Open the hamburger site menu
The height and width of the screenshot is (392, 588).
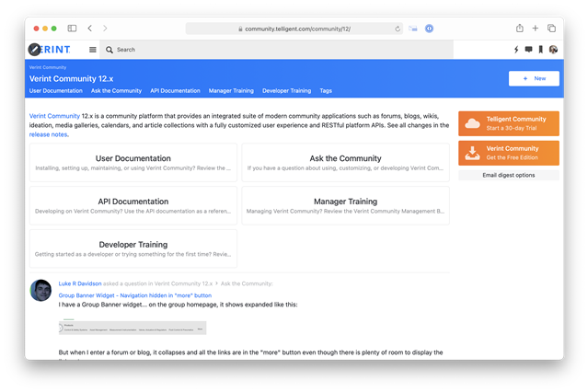93,50
